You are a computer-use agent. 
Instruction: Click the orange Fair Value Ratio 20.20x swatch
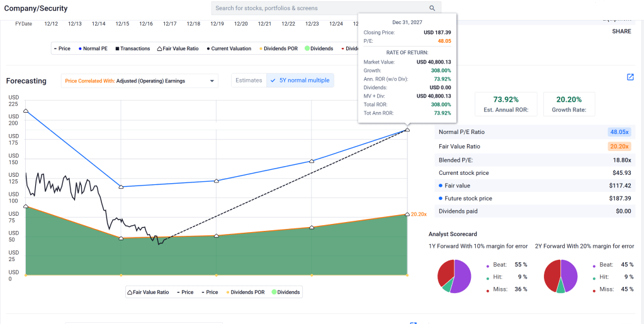(x=619, y=147)
